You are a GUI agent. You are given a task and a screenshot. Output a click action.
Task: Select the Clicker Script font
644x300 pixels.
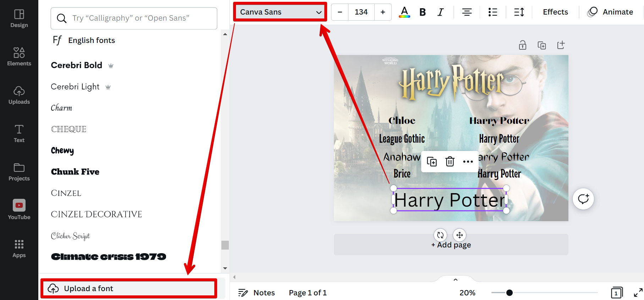coord(70,236)
